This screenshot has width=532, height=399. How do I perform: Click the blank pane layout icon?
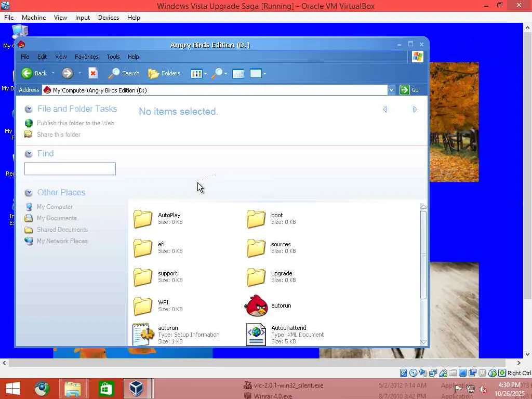tap(256, 73)
